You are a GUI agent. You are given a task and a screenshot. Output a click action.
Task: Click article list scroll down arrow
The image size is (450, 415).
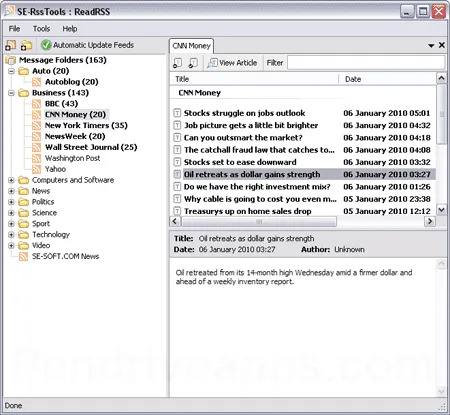[441, 210]
